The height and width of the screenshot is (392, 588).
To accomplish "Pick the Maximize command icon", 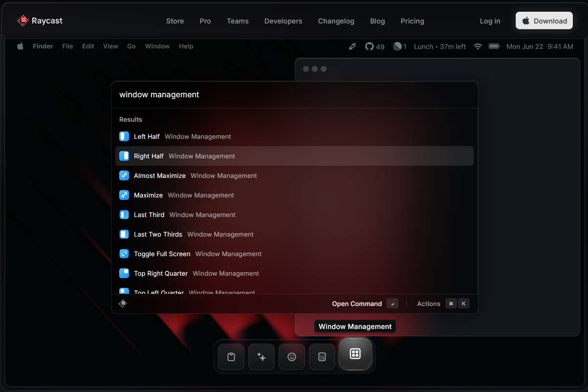I will [124, 195].
